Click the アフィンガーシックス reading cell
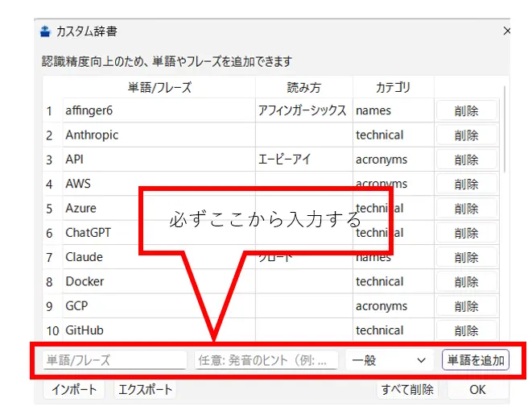The width and height of the screenshot is (532, 419). pyautogui.click(x=304, y=110)
